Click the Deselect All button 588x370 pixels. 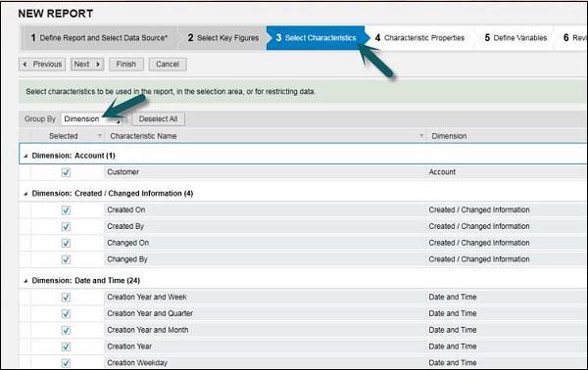point(158,119)
